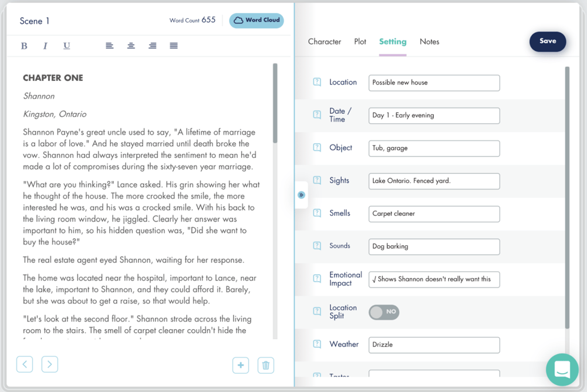Toggle bold formatting

(x=24, y=46)
